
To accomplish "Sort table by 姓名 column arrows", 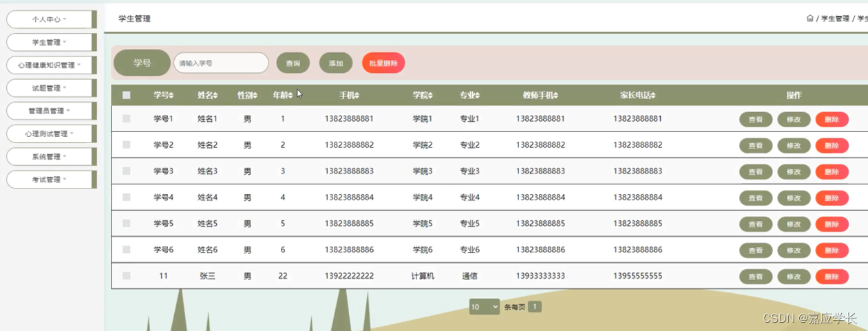I will [x=215, y=96].
